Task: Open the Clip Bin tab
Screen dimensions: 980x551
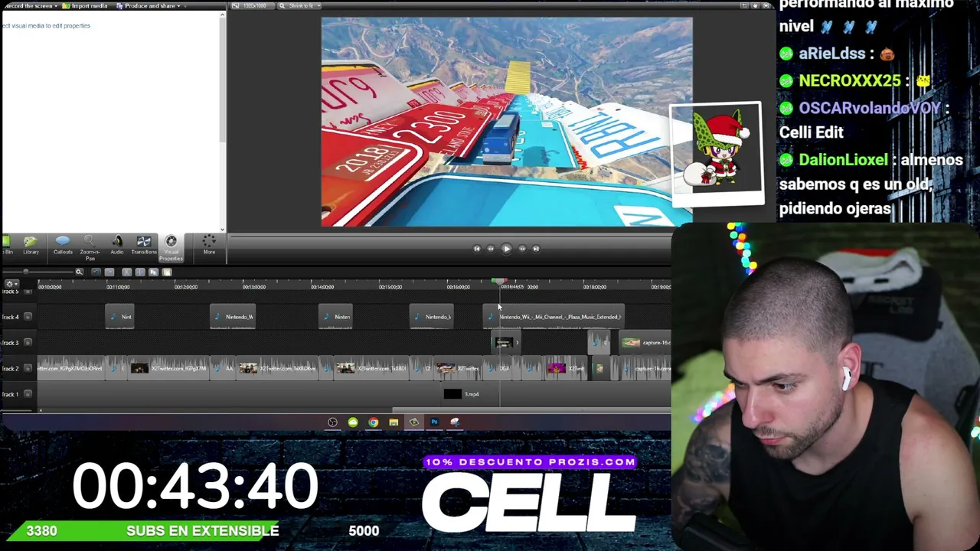Action: pos(6,246)
